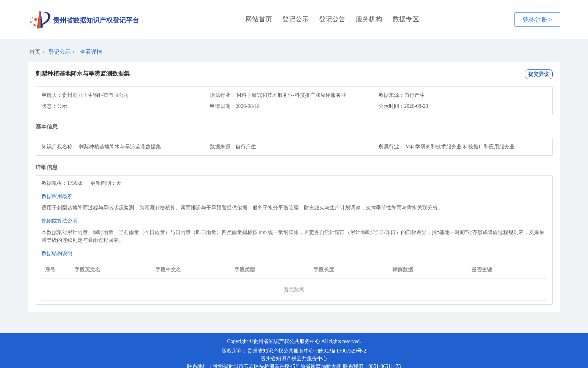Click the 字段中文名 column header
This screenshot has height=368, width=588.
(168, 269)
